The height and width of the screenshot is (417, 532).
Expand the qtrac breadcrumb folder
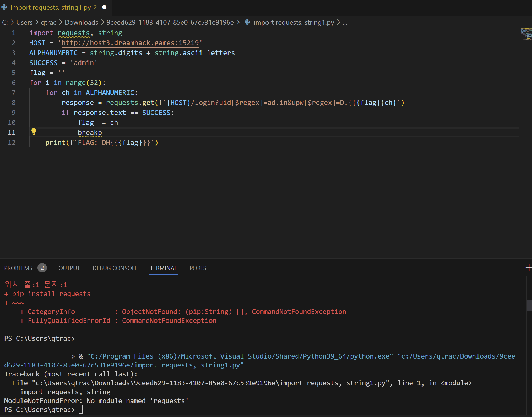(x=48, y=23)
